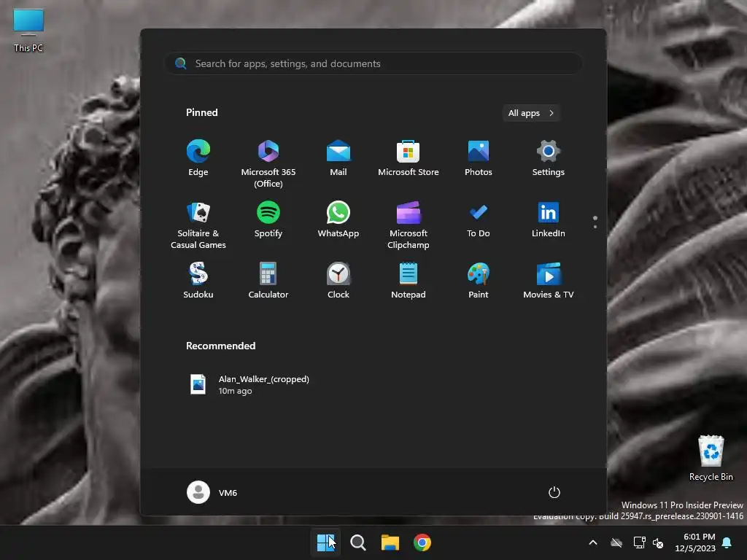Open the Clock app
This screenshot has width=747, height=560.
click(x=338, y=281)
